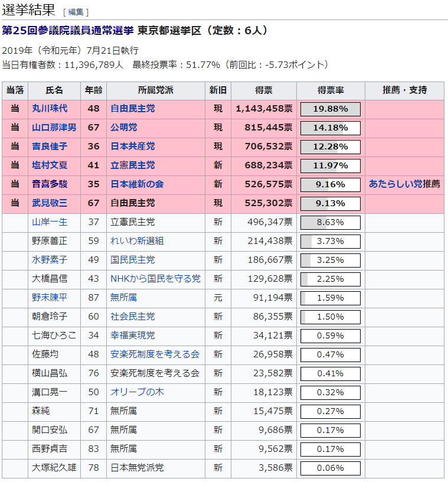Open 水野素子 candidate page
Screen dimensions: 448x482
[x=50, y=260]
